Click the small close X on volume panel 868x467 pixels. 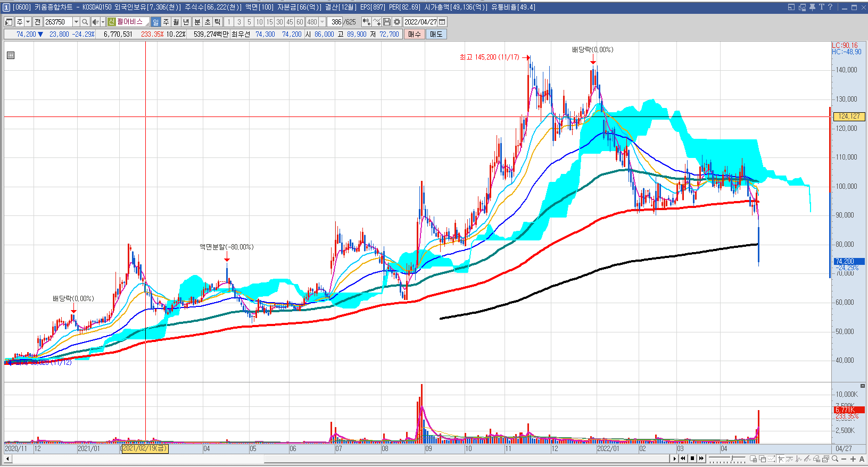(863, 386)
